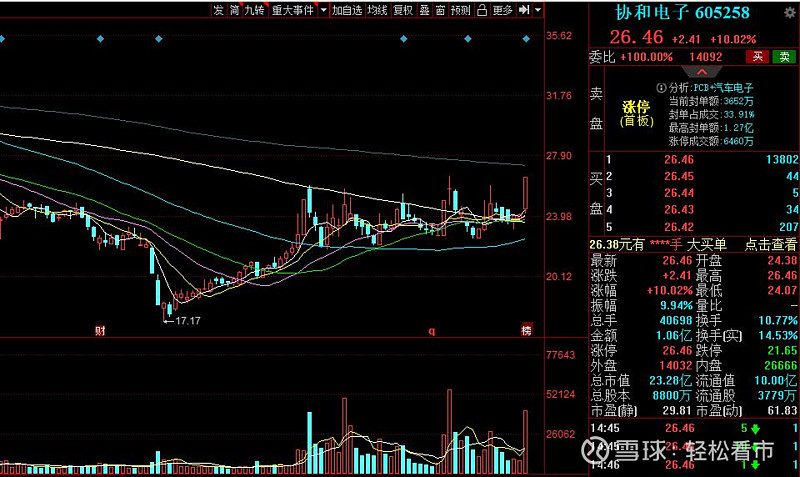Click the 委比 +100.00% value

tap(646, 57)
